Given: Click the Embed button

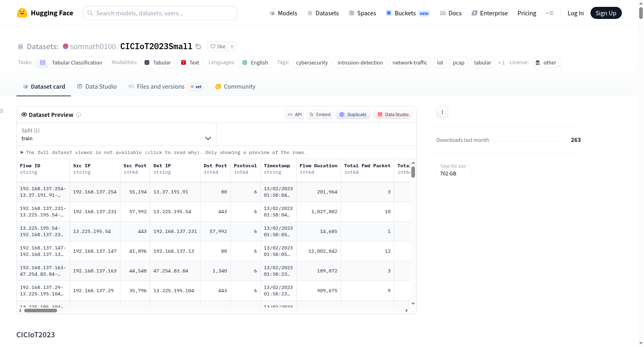Looking at the screenshot, I should pos(320,114).
